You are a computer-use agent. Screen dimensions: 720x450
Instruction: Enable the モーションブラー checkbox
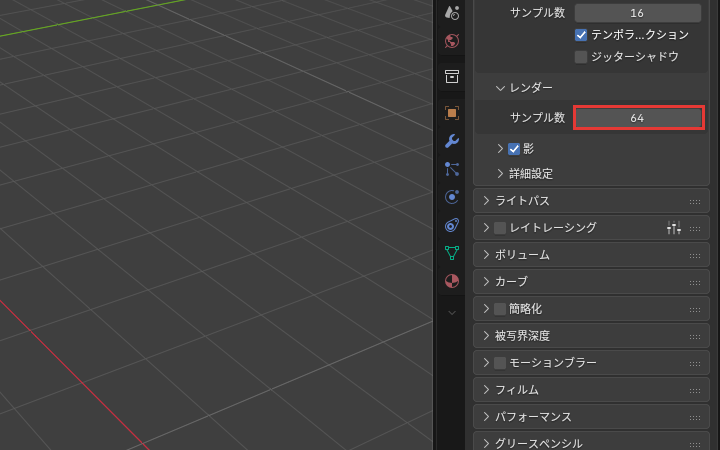pos(500,363)
